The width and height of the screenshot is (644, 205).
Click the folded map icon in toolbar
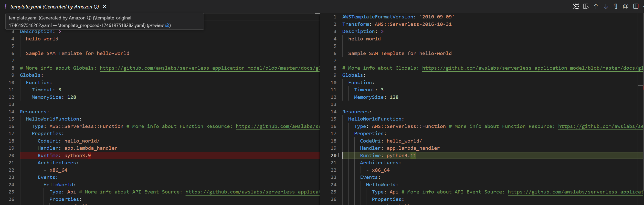pos(626,6)
